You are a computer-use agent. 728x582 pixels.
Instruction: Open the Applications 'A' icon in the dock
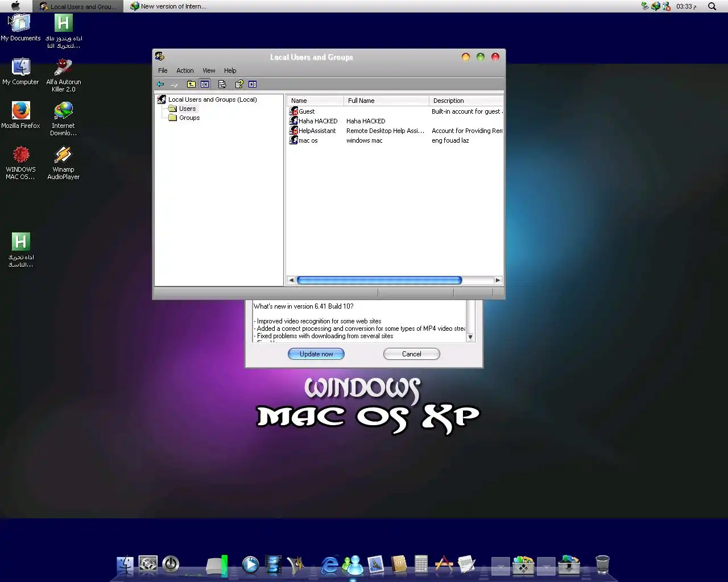point(444,564)
